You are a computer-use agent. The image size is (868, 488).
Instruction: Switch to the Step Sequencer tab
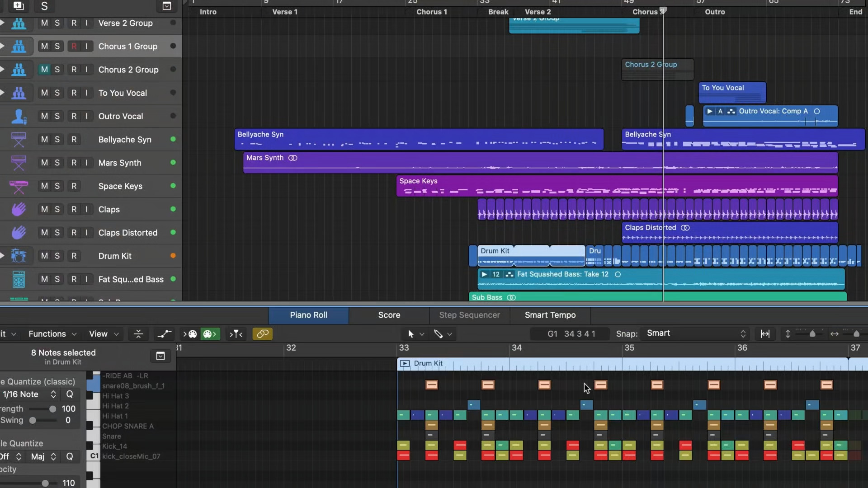469,315
